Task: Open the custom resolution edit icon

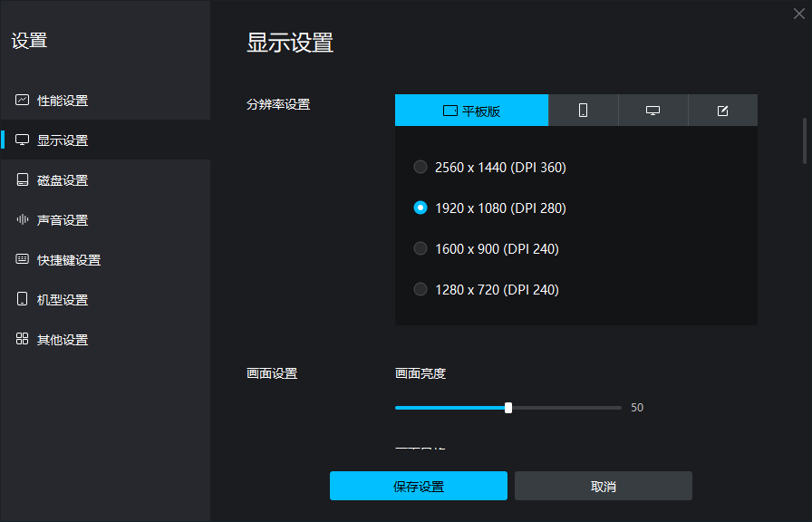Action: pyautogui.click(x=722, y=110)
